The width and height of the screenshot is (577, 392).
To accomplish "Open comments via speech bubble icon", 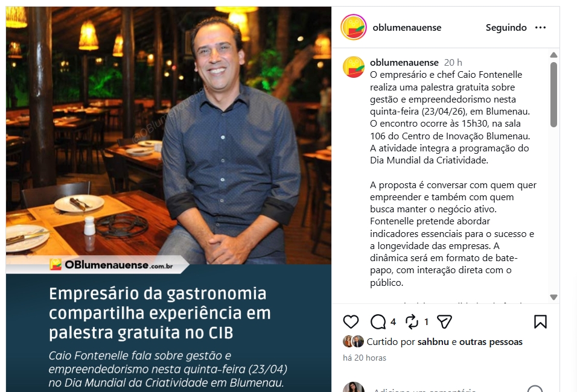I will [378, 322].
